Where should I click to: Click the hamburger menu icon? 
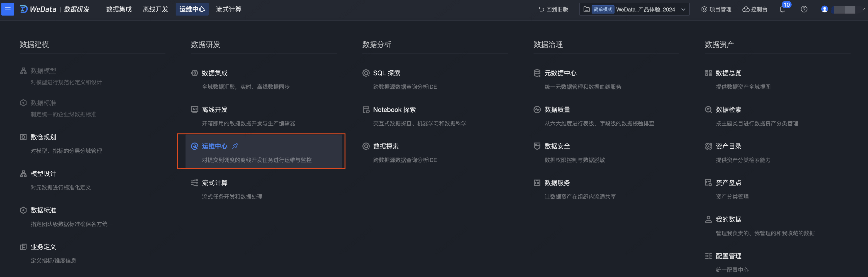pos(8,9)
